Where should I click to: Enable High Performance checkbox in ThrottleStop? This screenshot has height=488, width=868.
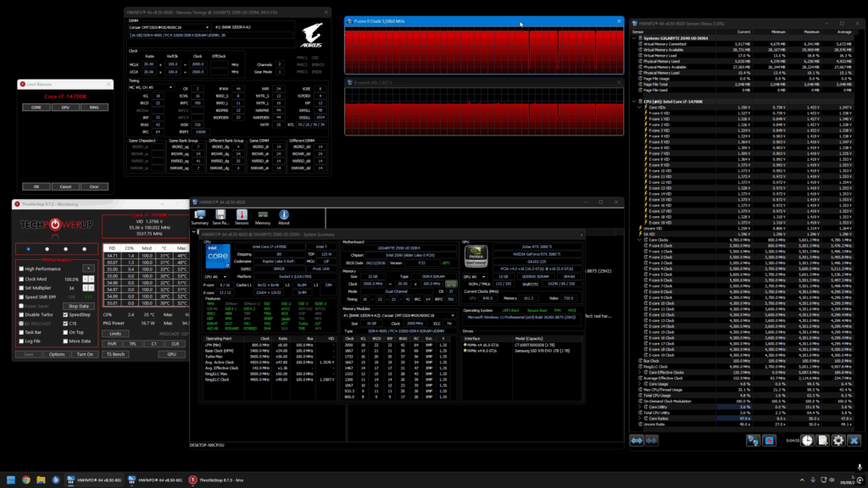coord(21,269)
